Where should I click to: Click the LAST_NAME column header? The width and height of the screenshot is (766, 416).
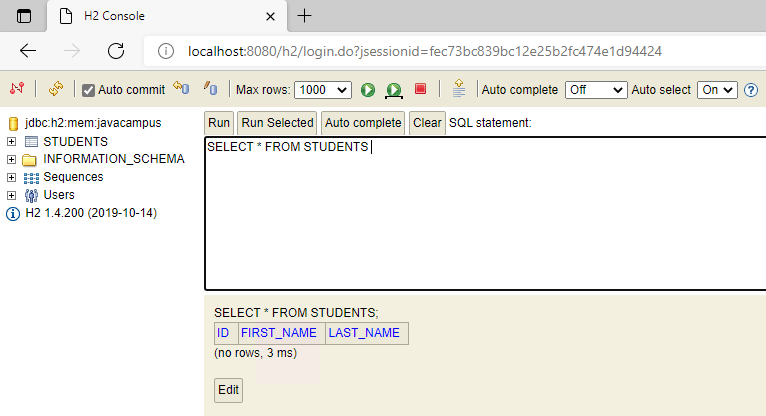[x=364, y=333]
